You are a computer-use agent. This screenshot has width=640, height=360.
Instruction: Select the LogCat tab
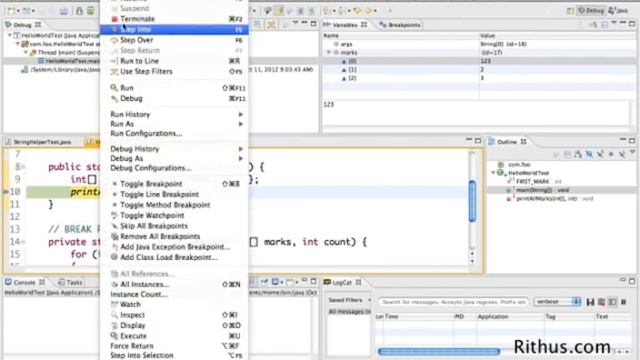click(x=342, y=282)
